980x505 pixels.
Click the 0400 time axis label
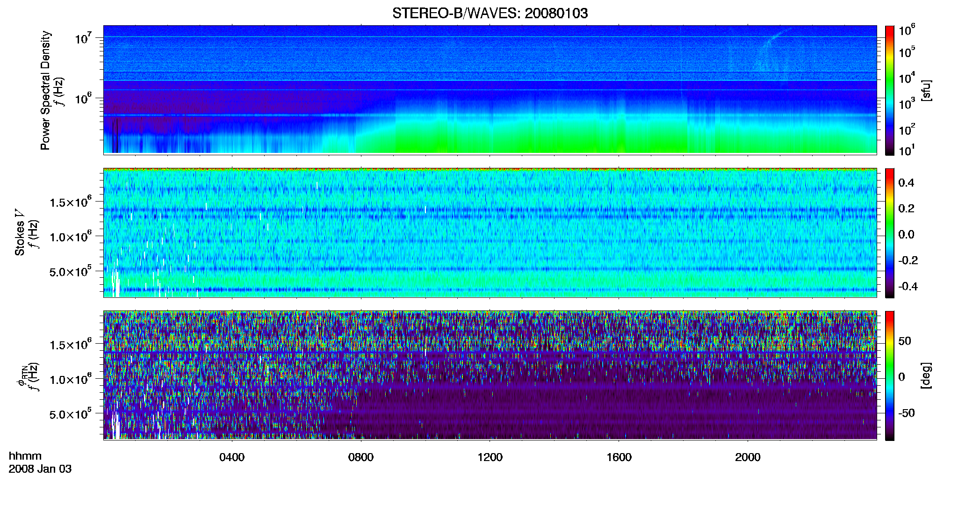pos(232,457)
